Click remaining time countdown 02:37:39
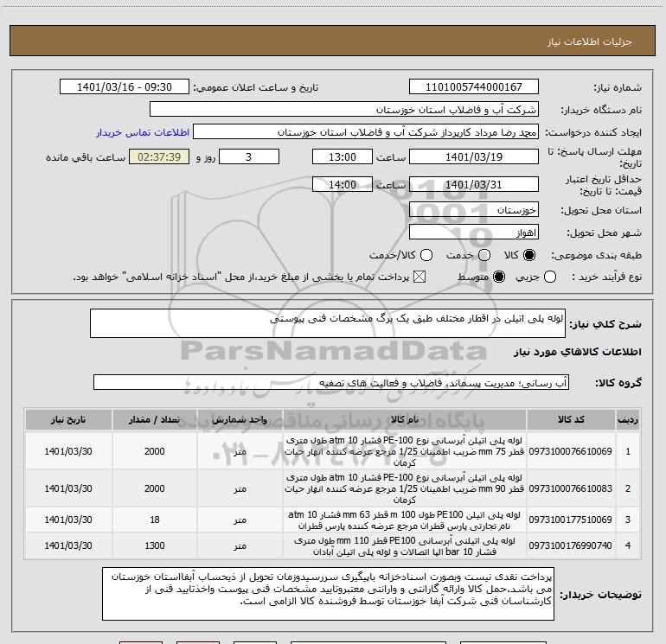The height and width of the screenshot is (644, 666). point(159,156)
